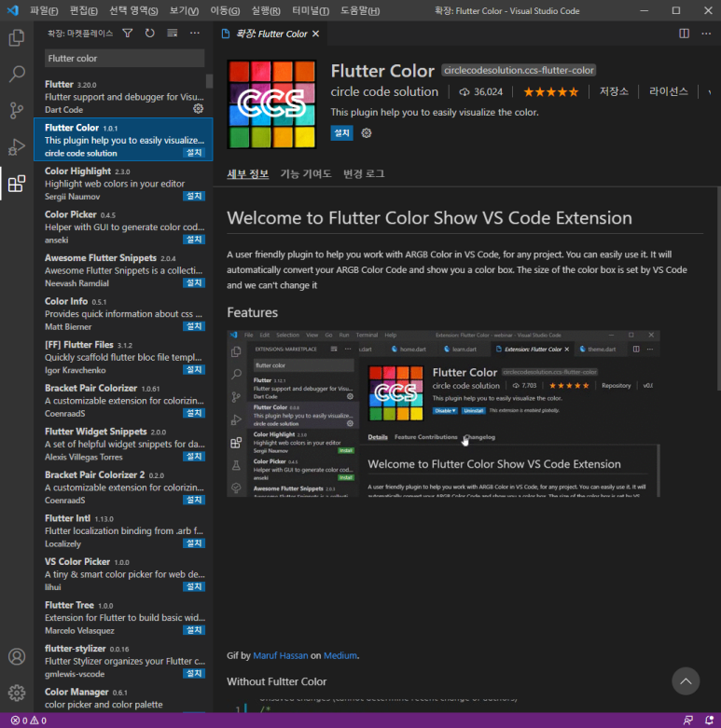Open the Maruf Hassan link

(x=281, y=655)
